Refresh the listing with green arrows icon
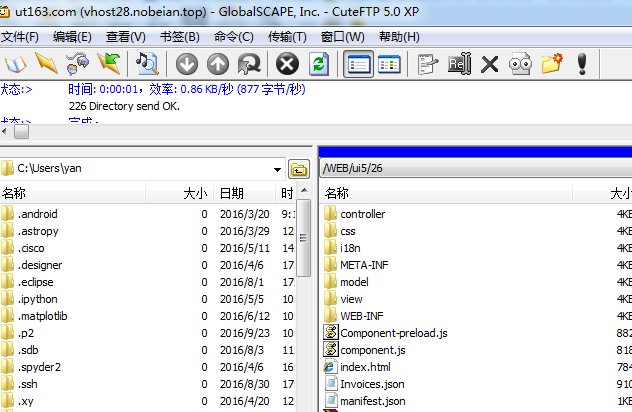This screenshot has height=412, width=632. point(318,64)
